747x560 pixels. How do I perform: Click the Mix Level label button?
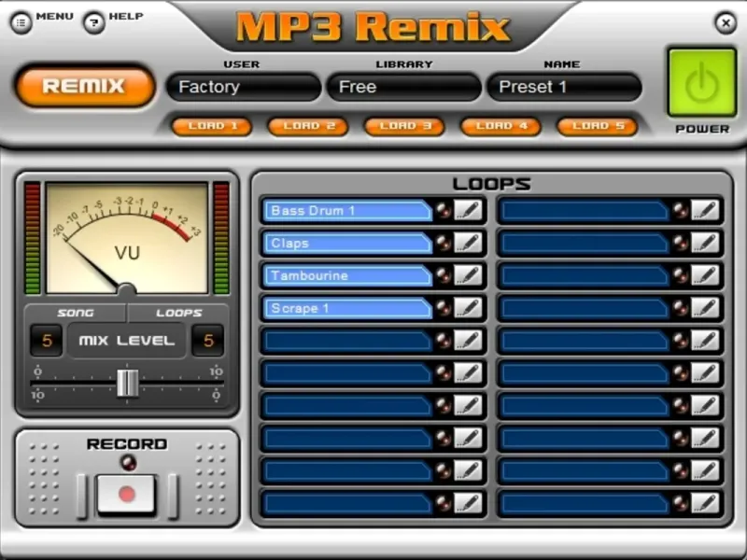click(127, 341)
